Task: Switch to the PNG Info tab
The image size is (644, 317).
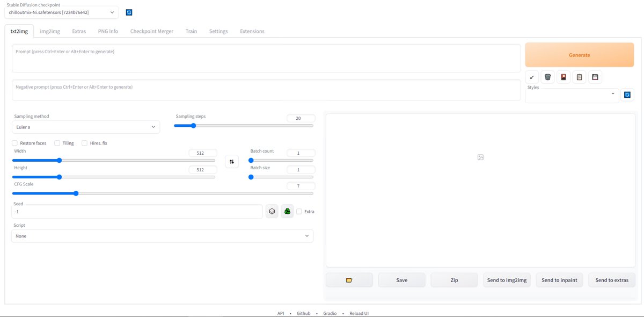Action: [108, 31]
